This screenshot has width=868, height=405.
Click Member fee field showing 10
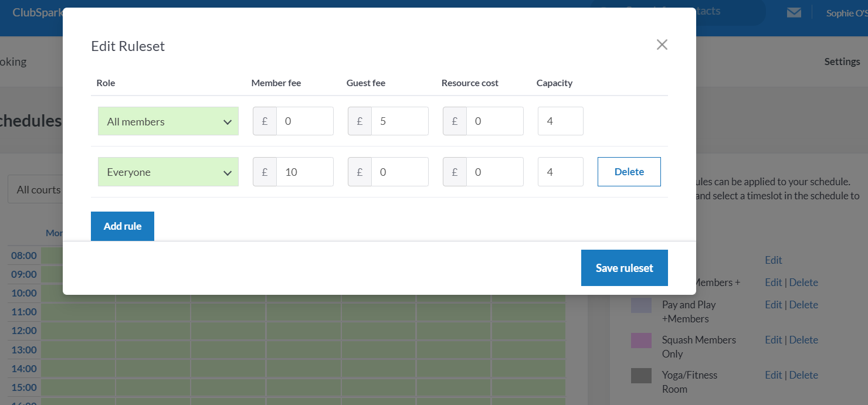pos(304,172)
